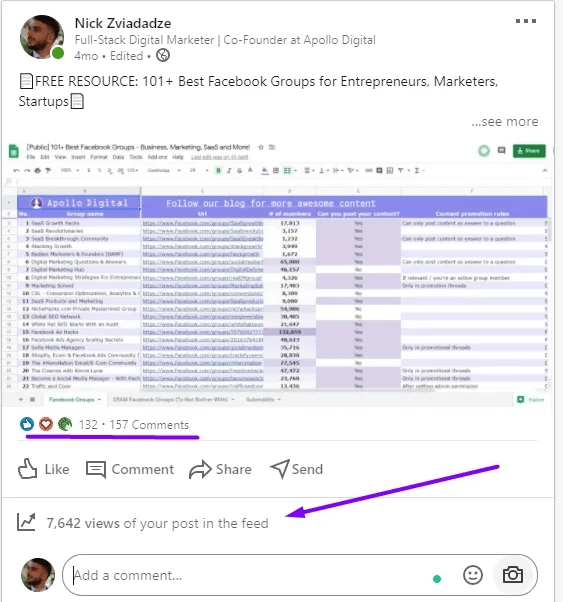Click the commenter avatar beside comment box
This screenshot has width=563, height=602.
pos(38,575)
